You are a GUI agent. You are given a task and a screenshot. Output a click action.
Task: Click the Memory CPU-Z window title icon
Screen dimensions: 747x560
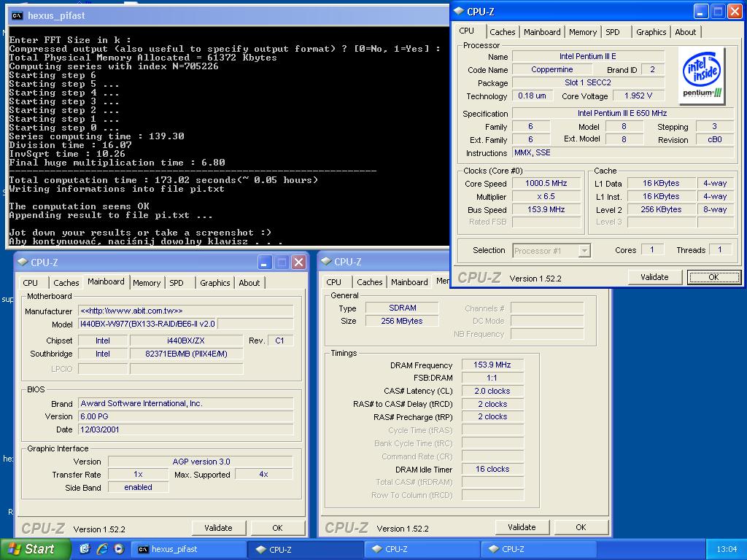tap(326, 262)
